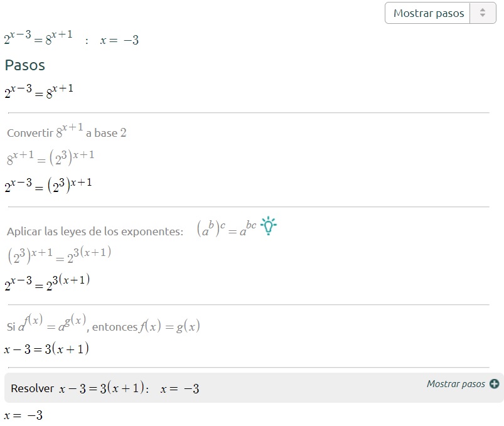Click the equation 8^(x+1) = (2^3)^(x+1)
This screenshot has width=504, height=426.
50,157
